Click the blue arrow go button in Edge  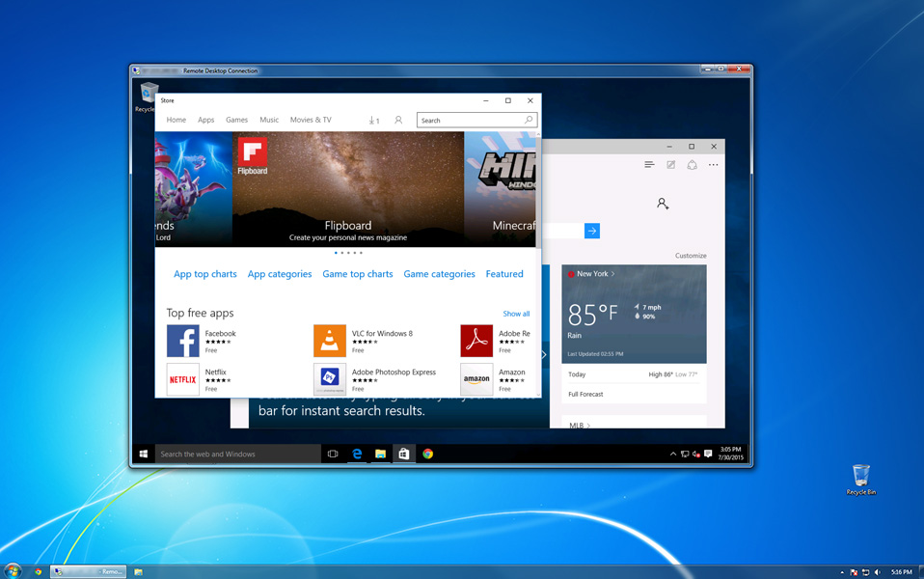click(592, 232)
